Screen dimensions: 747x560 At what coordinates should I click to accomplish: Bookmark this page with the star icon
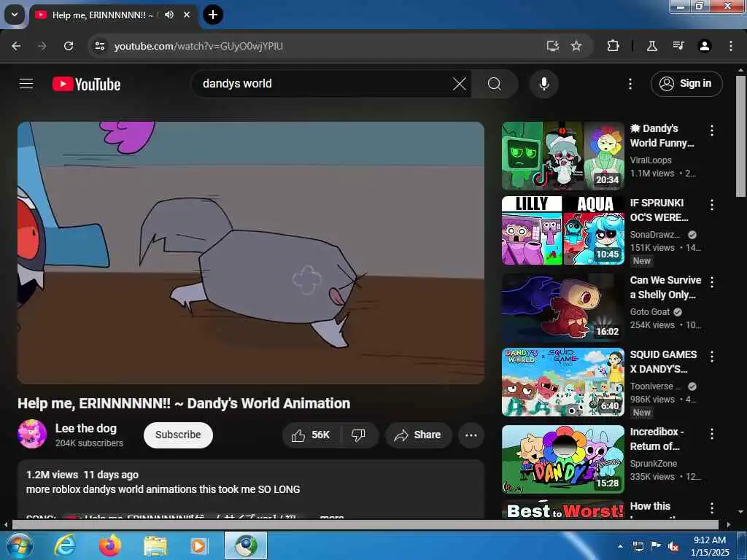coord(576,46)
